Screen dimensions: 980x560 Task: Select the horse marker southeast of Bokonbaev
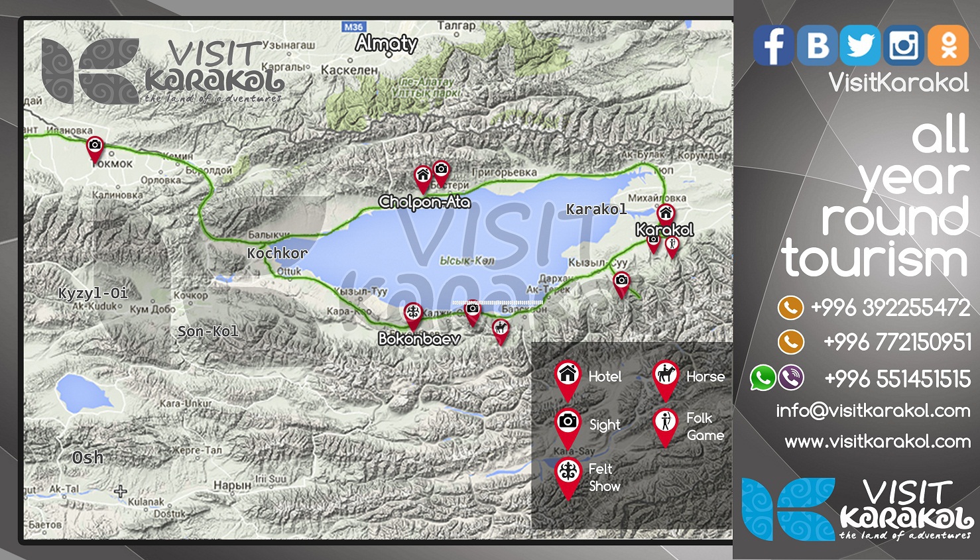tap(501, 331)
